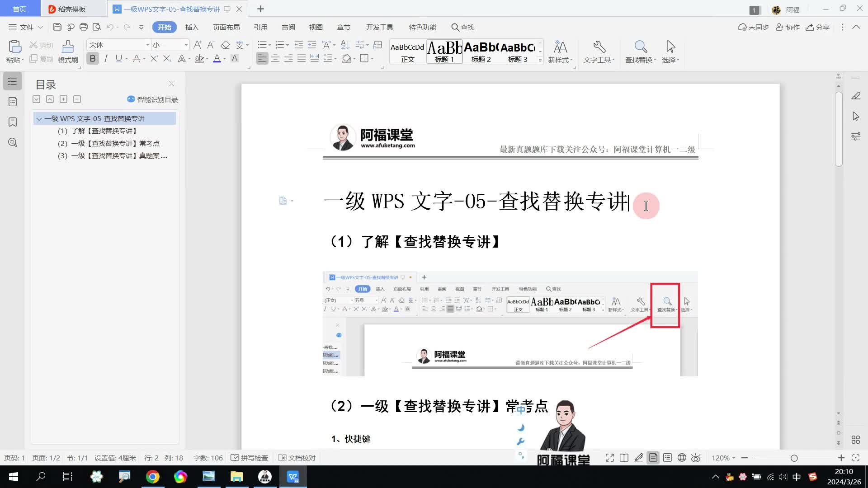Toggle Bold formatting
868x488 pixels.
[x=93, y=58]
